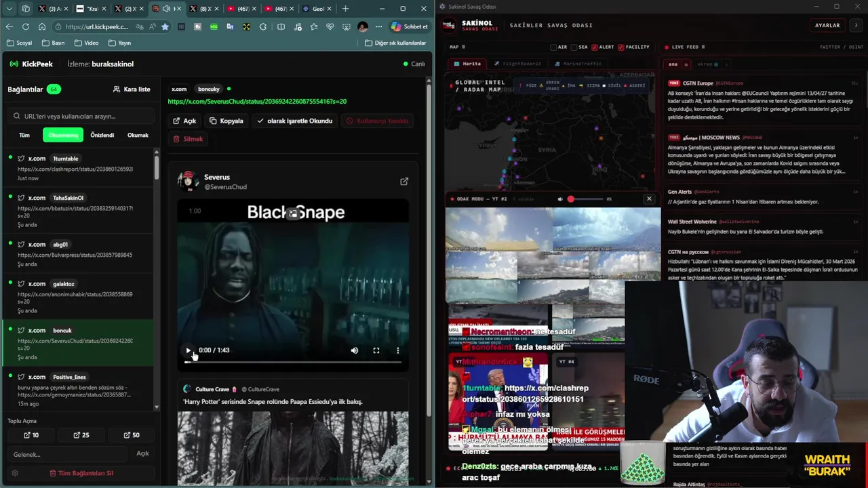Play the Black Snape video
This screenshot has width=868, height=488.
pos(188,350)
